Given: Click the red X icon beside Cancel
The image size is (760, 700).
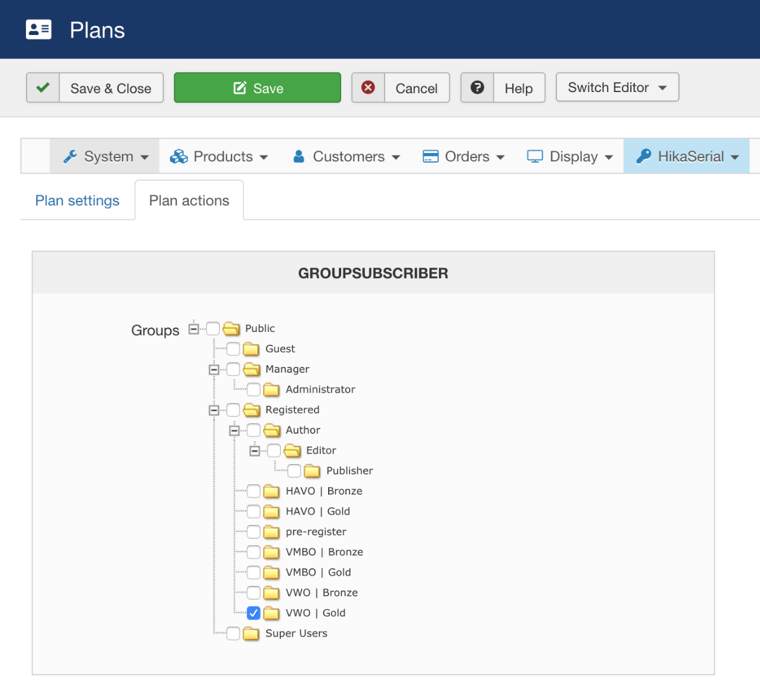Looking at the screenshot, I should tap(368, 87).
